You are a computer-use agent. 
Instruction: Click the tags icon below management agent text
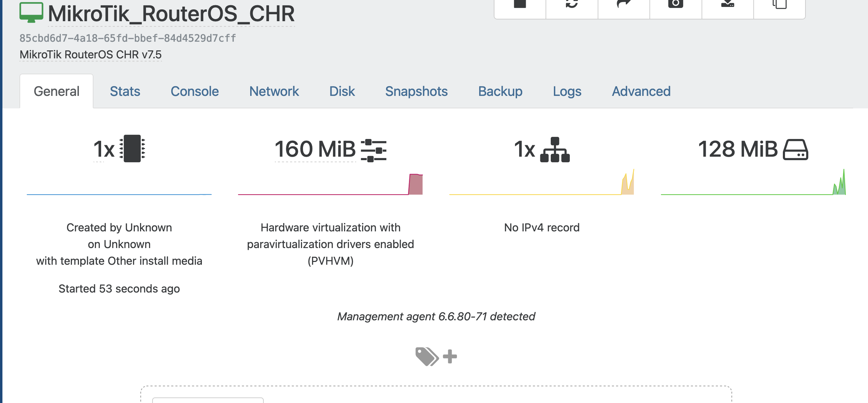(x=427, y=356)
